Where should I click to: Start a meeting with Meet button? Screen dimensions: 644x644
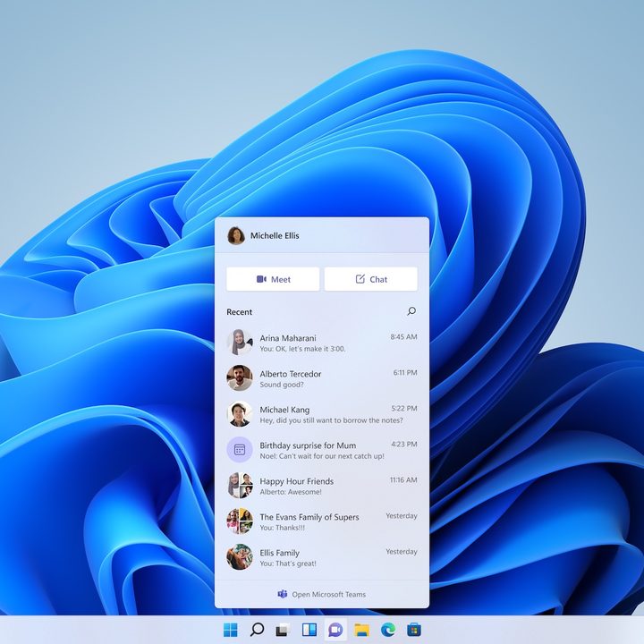tap(273, 279)
